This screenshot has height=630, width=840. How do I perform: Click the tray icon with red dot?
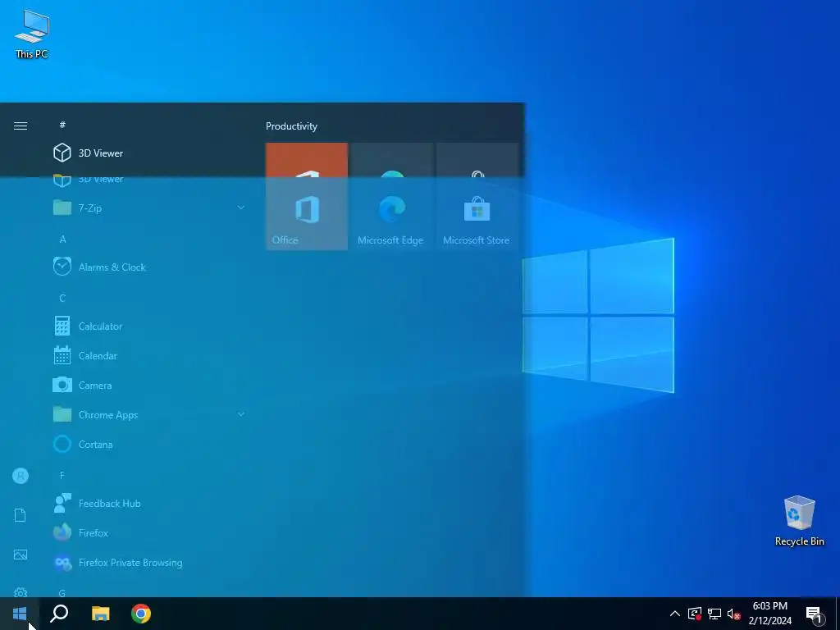pos(695,614)
